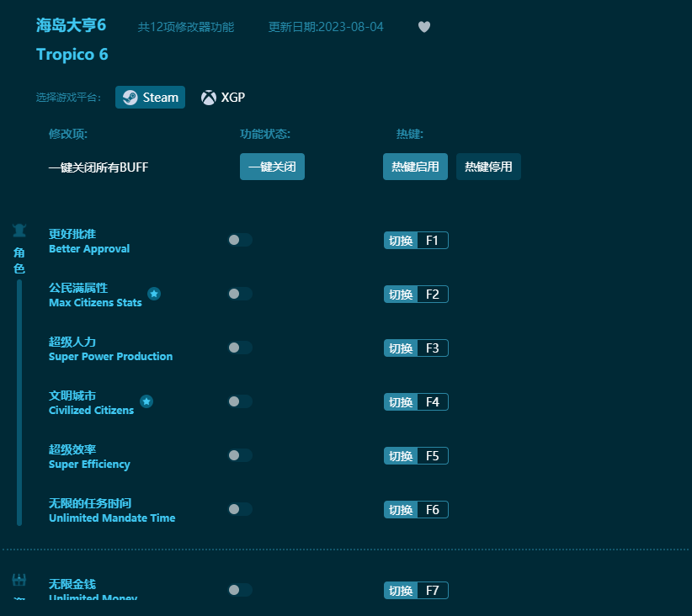Click the heart favorite icon

tap(424, 27)
